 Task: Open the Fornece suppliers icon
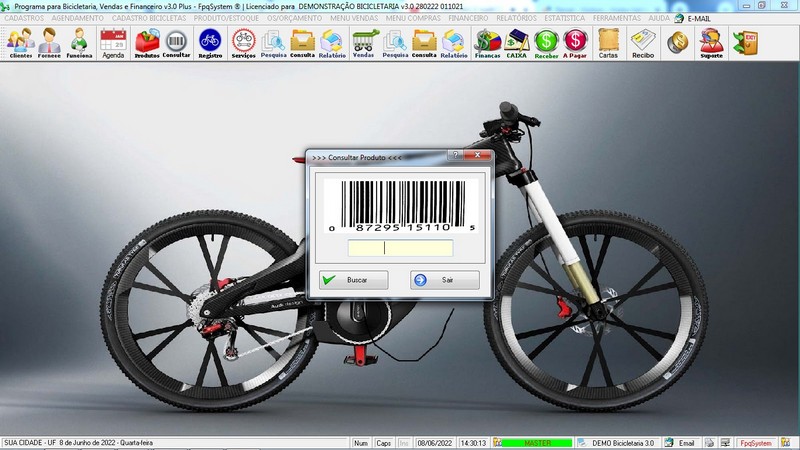pos(49,43)
